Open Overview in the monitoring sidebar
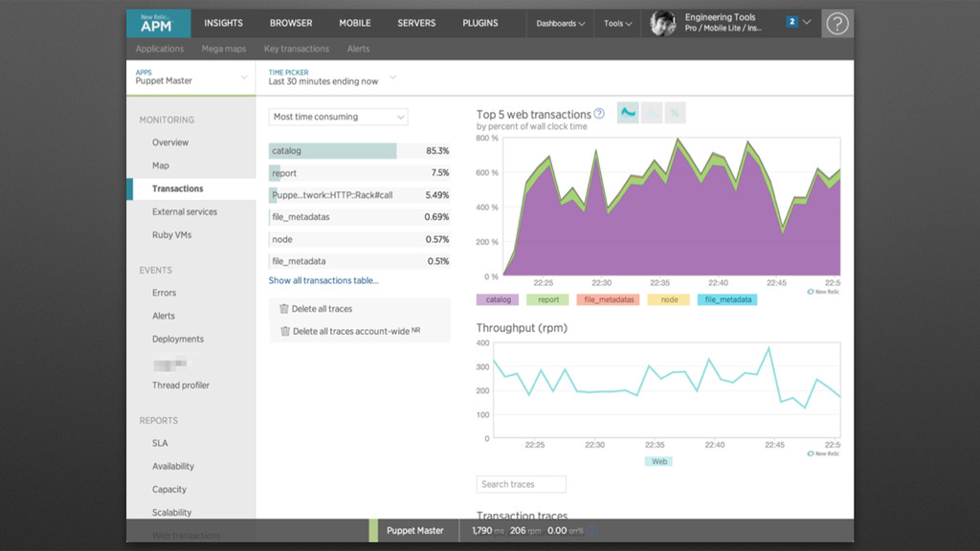 click(x=170, y=143)
